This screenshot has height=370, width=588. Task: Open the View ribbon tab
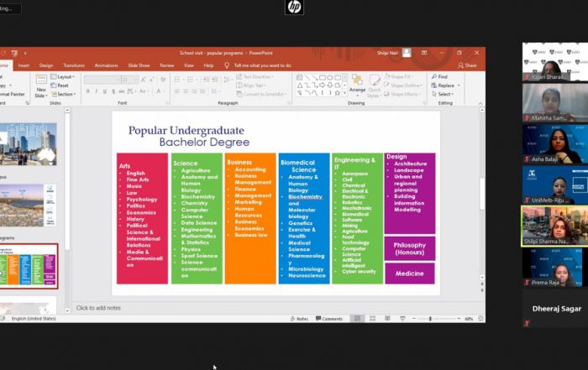coord(189,65)
